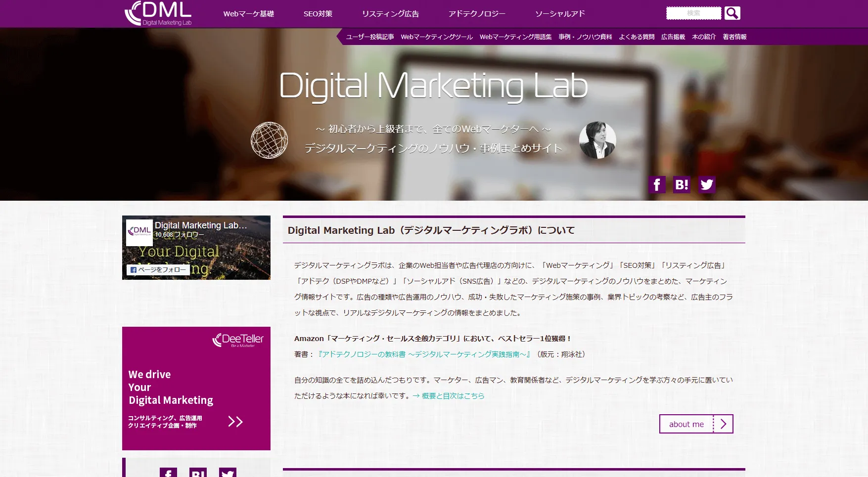Click Facebook widget DML page thumbnail

[x=139, y=233]
